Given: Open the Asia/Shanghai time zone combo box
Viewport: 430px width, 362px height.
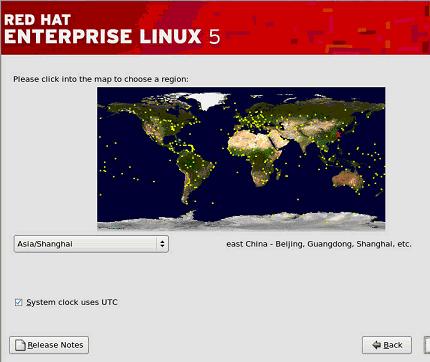Looking at the screenshot, I should click(91, 244).
